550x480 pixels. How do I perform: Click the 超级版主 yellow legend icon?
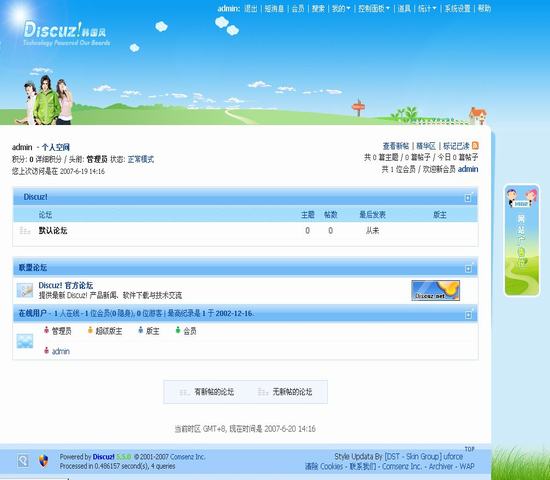tap(90, 330)
